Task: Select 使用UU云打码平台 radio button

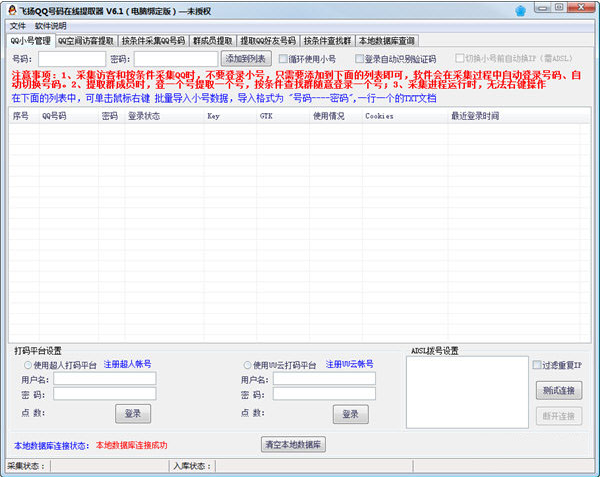Action: [247, 365]
